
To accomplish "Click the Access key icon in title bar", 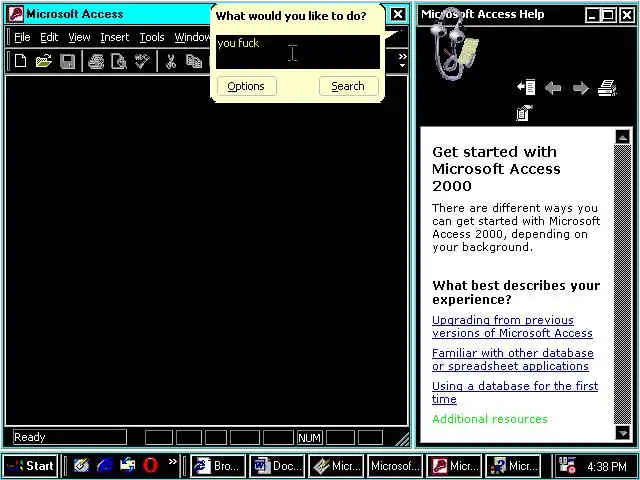I will [16, 14].
